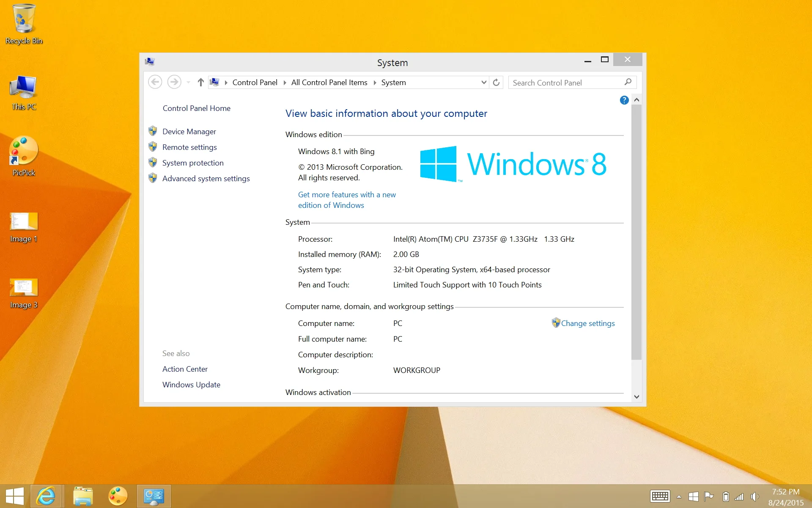Click the vertical scrollbar down arrow
The height and width of the screenshot is (508, 812).
636,397
